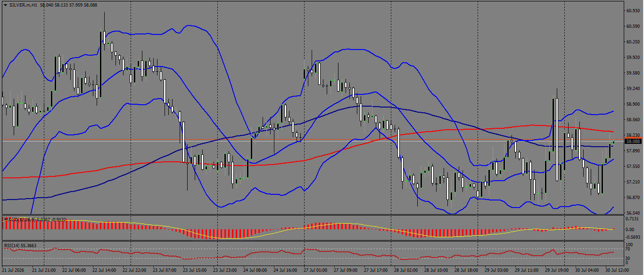The height and width of the screenshot is (275, 644).
Task: Click the 27 Jul 17:00 time label
Action: coord(376,271)
